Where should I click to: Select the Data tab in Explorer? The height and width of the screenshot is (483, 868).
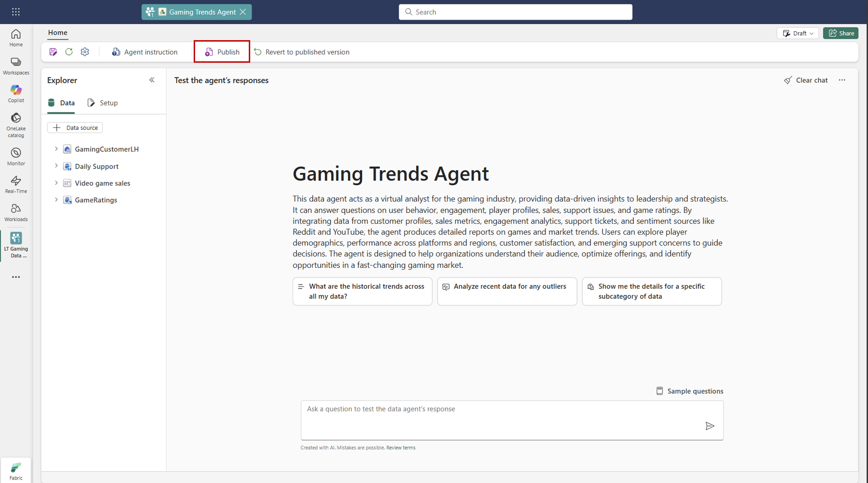[x=61, y=103]
